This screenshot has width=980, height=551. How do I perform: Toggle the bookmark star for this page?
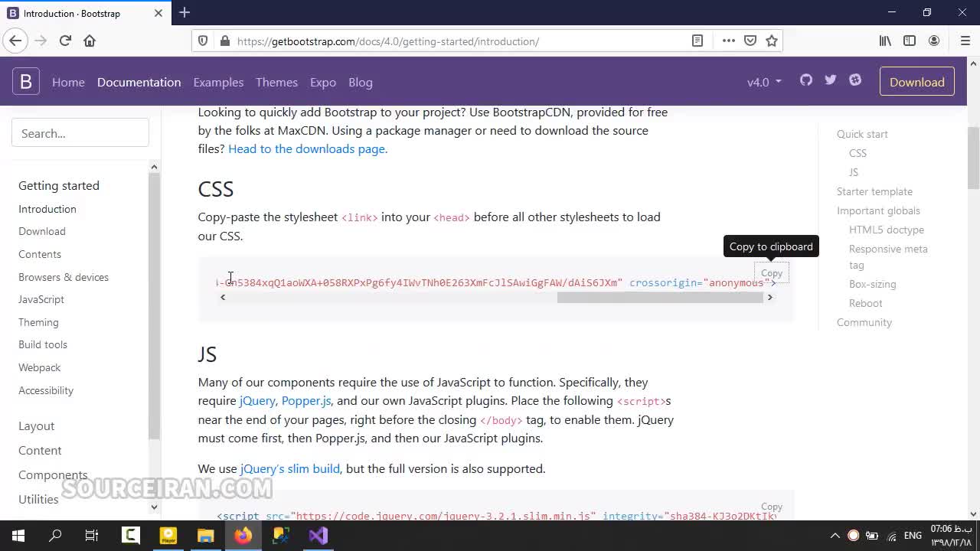(x=772, y=41)
